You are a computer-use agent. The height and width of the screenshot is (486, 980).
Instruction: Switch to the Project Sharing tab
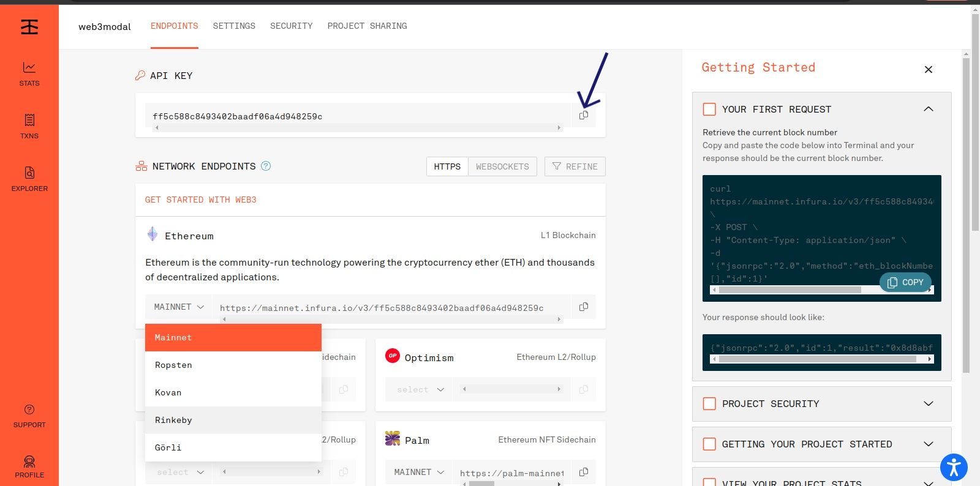[367, 26]
